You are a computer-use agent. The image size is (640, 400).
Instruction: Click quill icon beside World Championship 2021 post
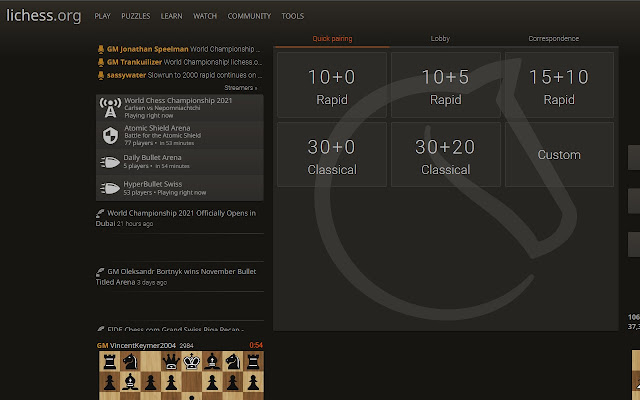100,213
